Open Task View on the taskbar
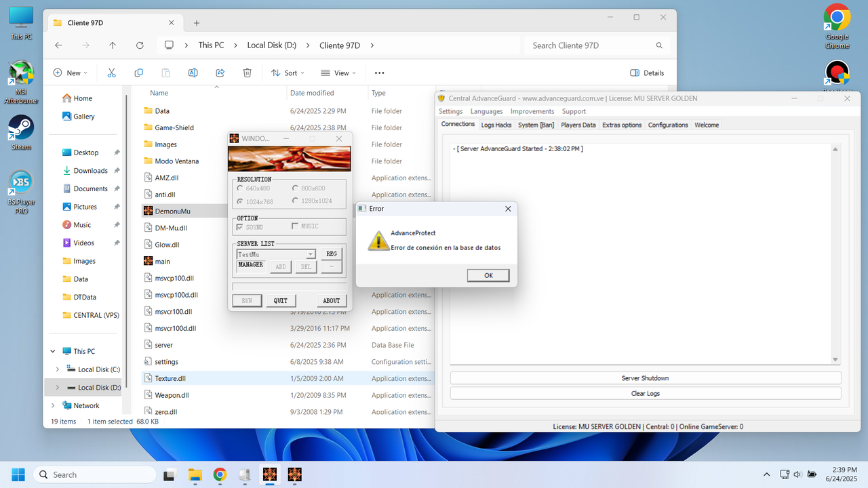The height and width of the screenshot is (488, 868). 170,474
